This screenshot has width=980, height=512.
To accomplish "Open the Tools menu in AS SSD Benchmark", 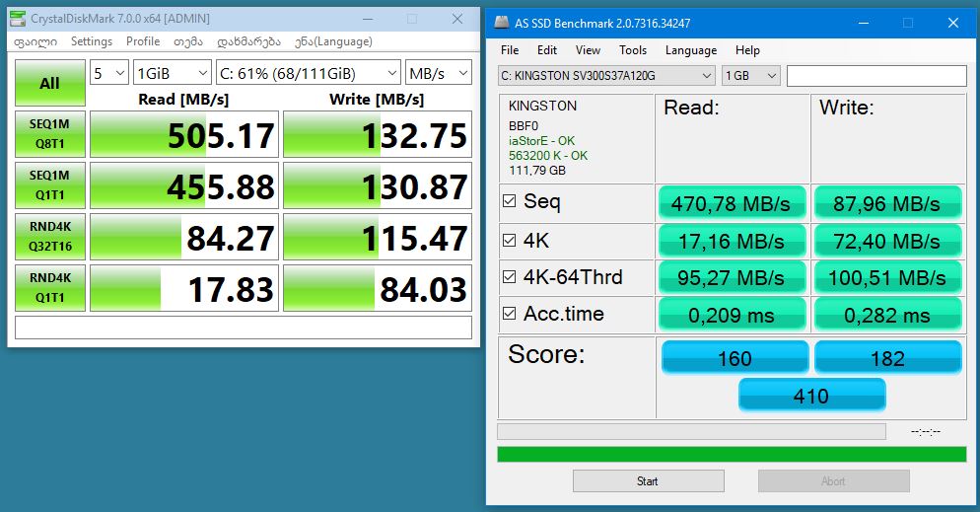I will (x=633, y=50).
